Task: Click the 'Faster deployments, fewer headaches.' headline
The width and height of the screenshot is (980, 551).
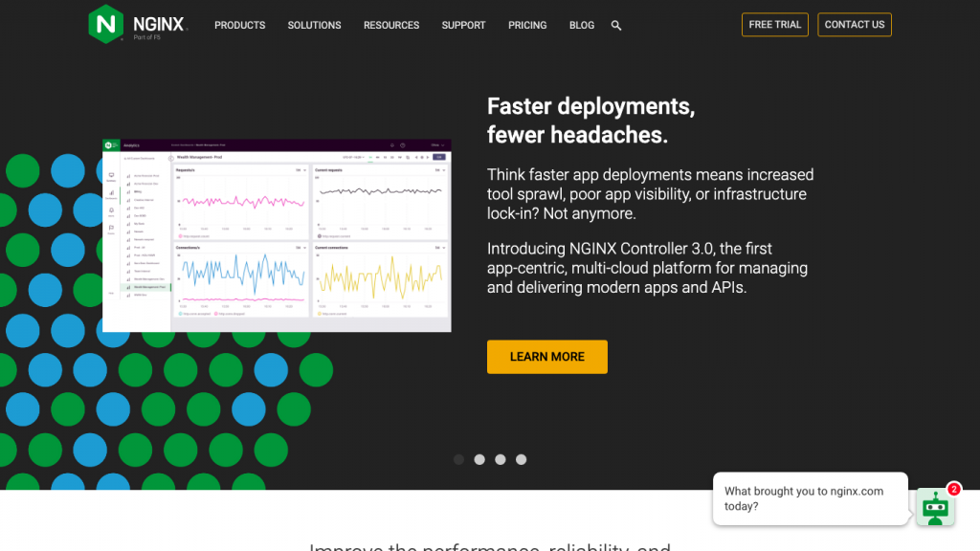Action: (590, 121)
